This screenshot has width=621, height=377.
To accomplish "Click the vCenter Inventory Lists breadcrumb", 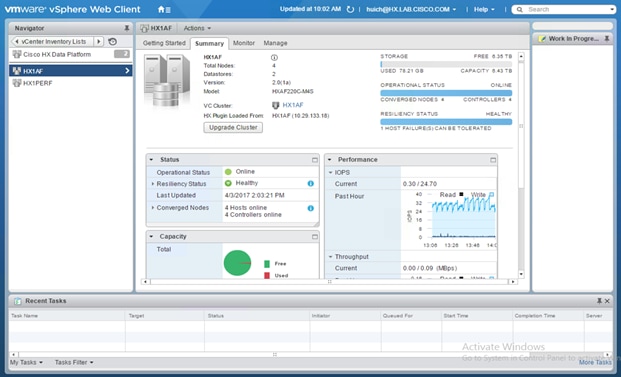I will [x=53, y=42].
